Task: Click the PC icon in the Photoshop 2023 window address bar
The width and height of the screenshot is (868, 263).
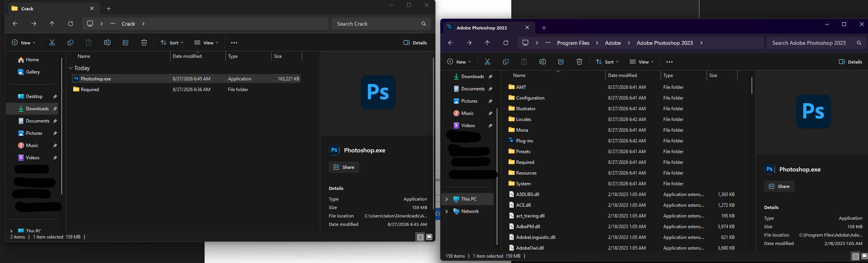Action: [525, 43]
